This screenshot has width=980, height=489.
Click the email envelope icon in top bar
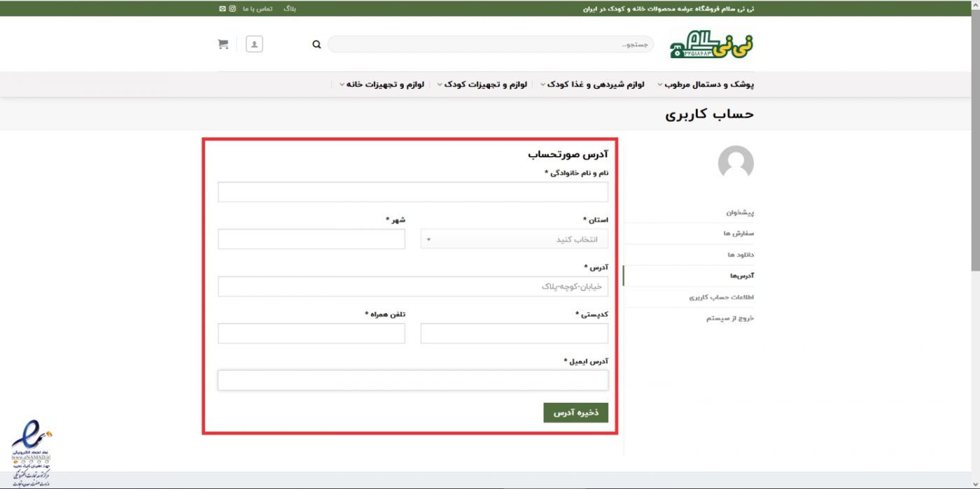223,8
